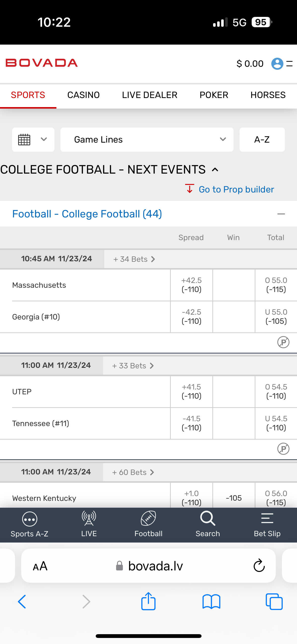
Task: View the + 34 Bets for Massachusetts game
Action: [x=134, y=259]
